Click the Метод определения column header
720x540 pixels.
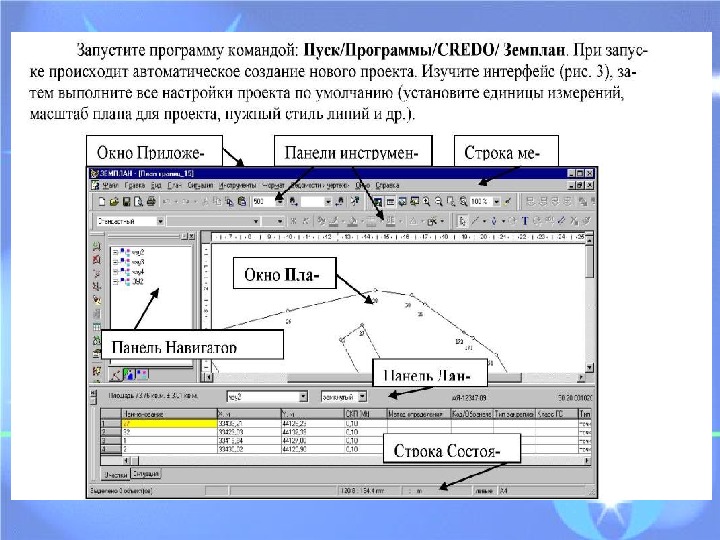click(x=419, y=414)
